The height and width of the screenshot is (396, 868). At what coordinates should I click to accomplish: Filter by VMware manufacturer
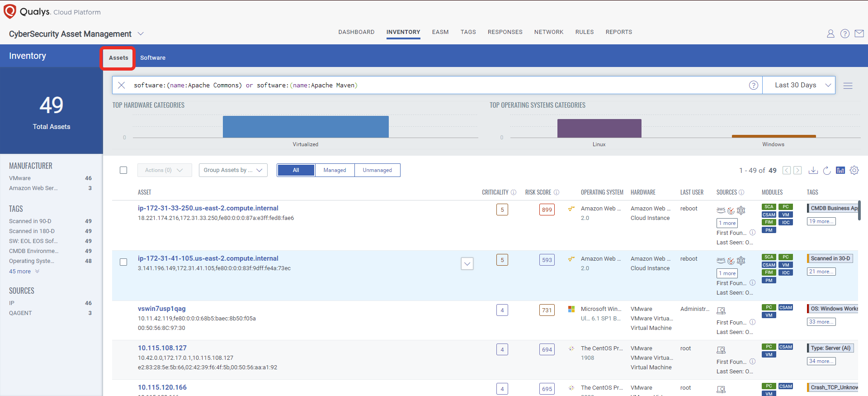click(x=20, y=178)
